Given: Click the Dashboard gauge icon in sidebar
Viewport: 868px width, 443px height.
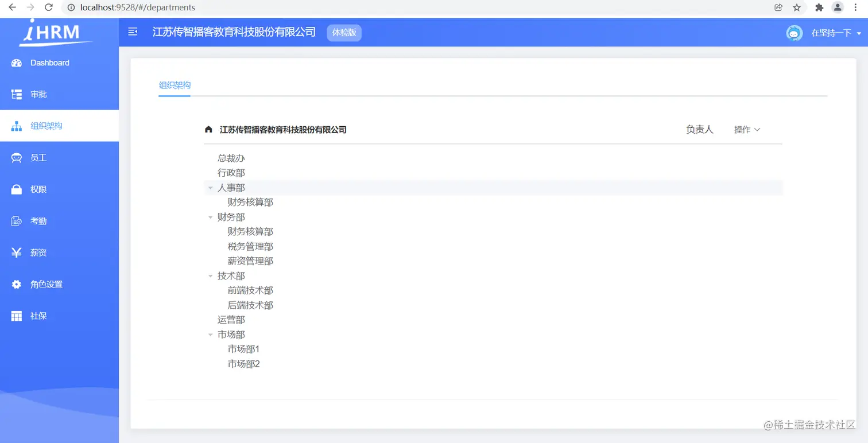Looking at the screenshot, I should click(x=17, y=63).
